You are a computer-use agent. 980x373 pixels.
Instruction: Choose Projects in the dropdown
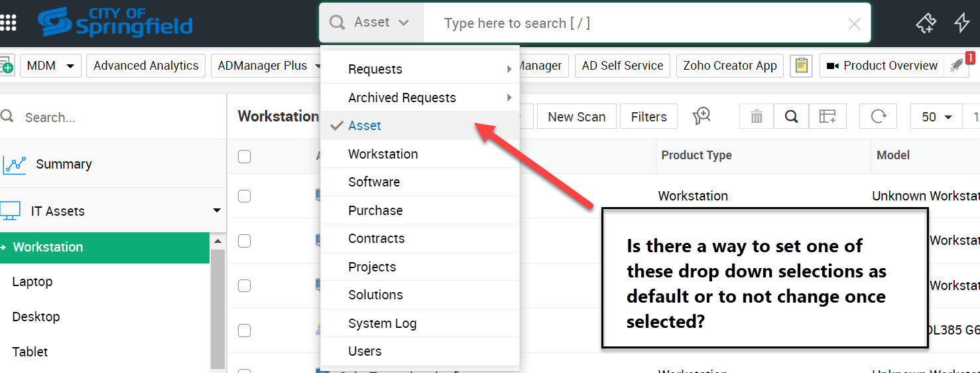coord(420,267)
